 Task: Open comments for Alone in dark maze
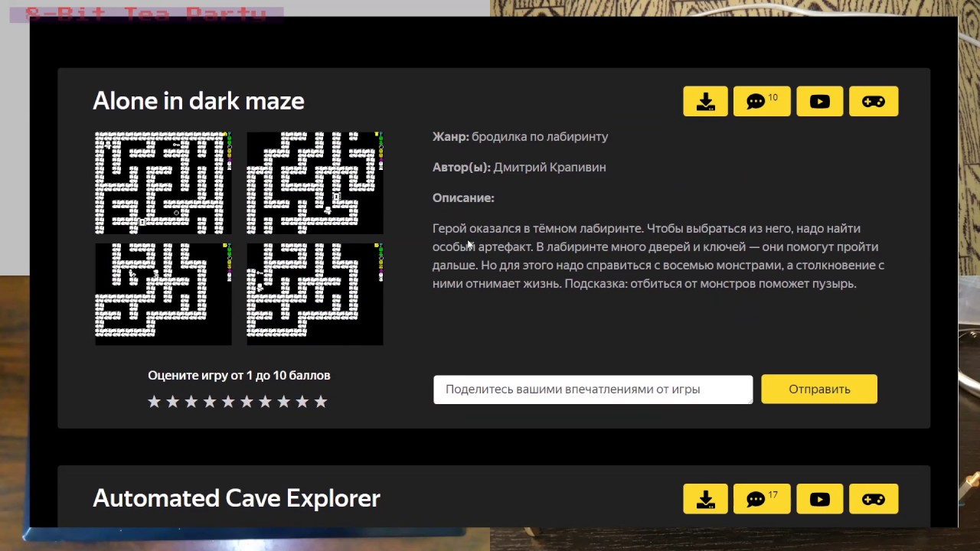point(762,101)
